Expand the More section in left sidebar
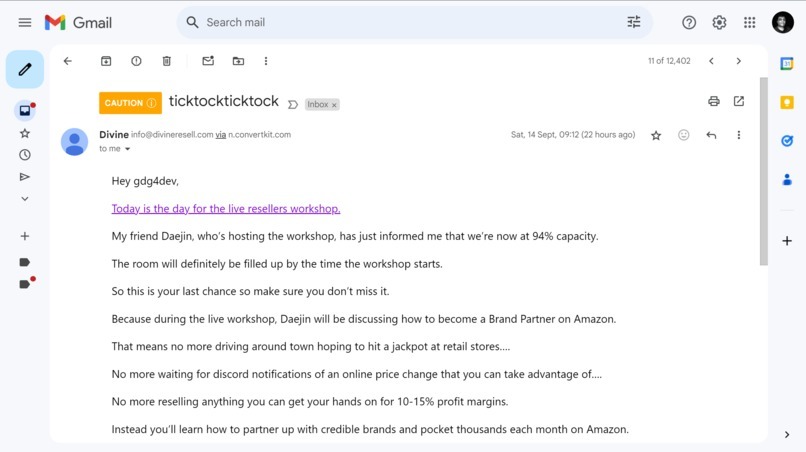The width and height of the screenshot is (806, 452). click(25, 199)
